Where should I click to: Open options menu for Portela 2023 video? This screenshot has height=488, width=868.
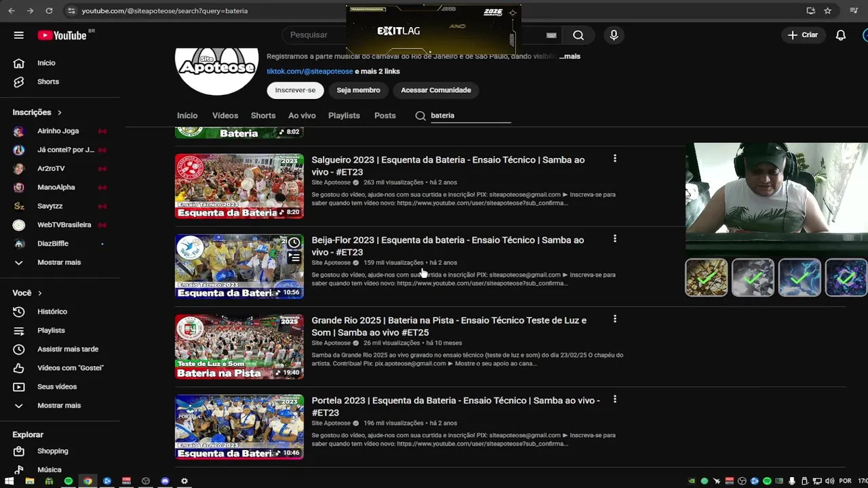click(615, 399)
